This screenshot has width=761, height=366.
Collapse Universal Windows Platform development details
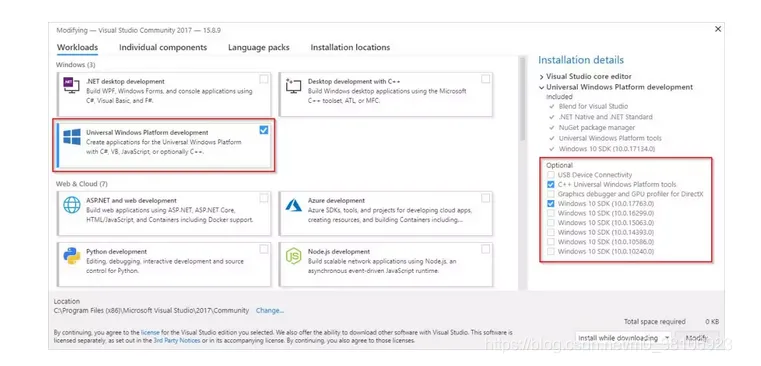pyautogui.click(x=542, y=87)
